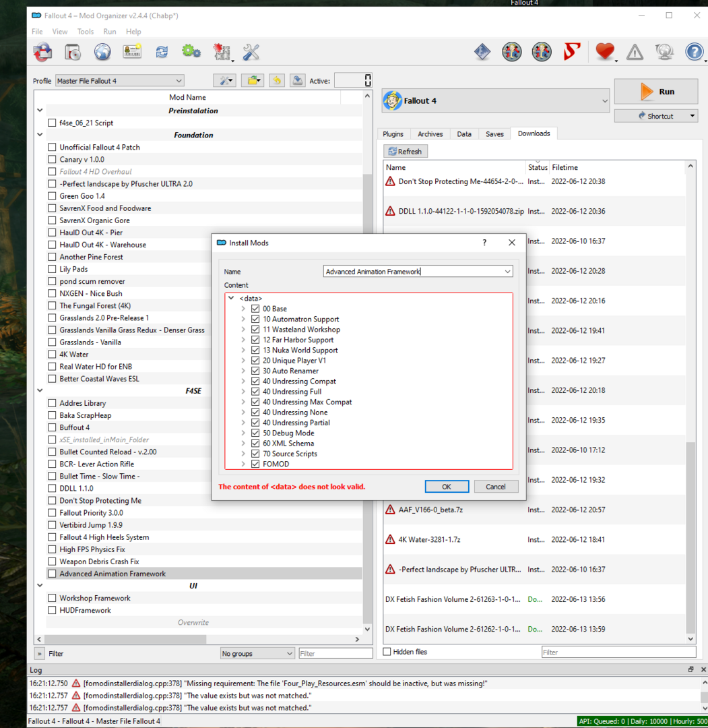Open the installed mods disc icon
The width and height of the screenshot is (708, 728).
click(73, 52)
